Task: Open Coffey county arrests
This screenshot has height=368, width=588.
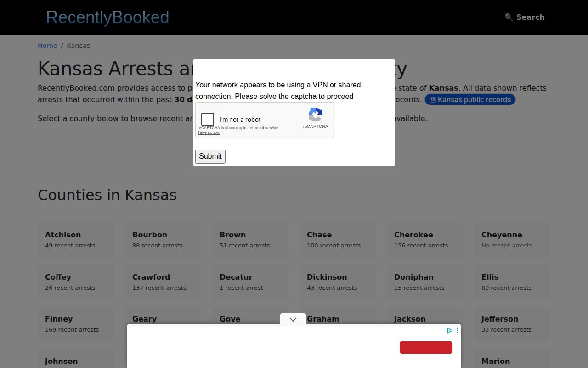Action: coord(76,282)
